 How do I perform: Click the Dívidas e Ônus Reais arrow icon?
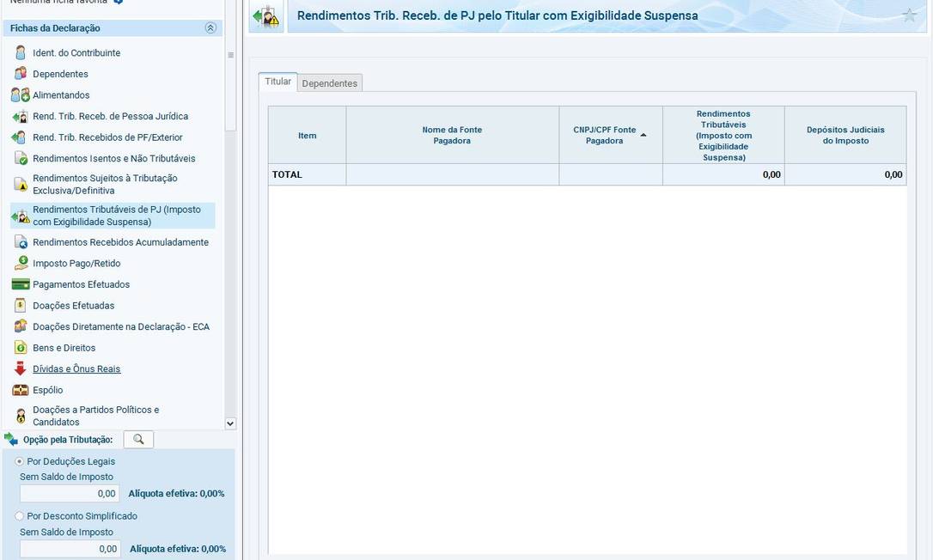pos(21,369)
